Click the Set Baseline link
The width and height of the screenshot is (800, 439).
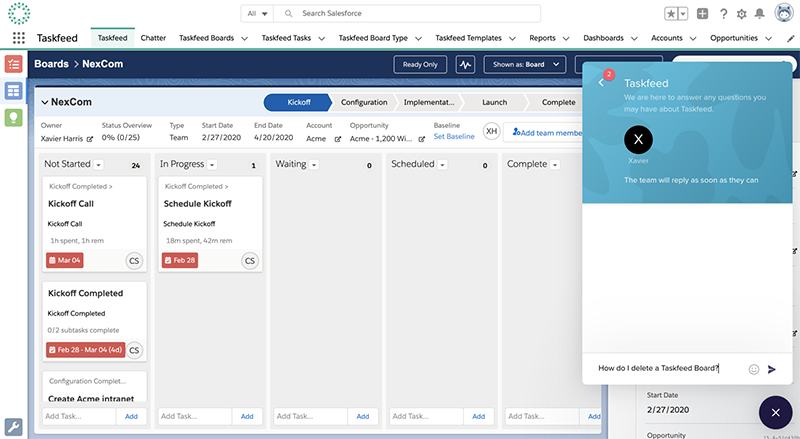tap(454, 136)
